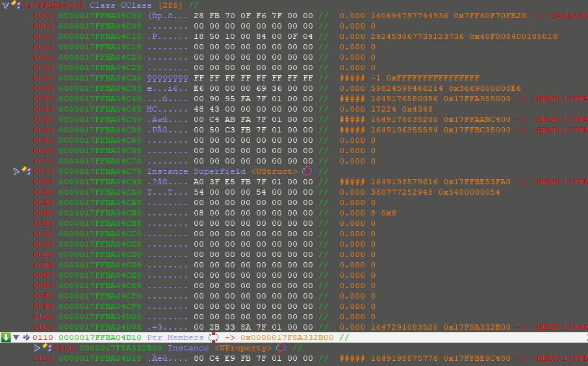
Task: Select address 0000017FFBA04C98
Action: 100,182
